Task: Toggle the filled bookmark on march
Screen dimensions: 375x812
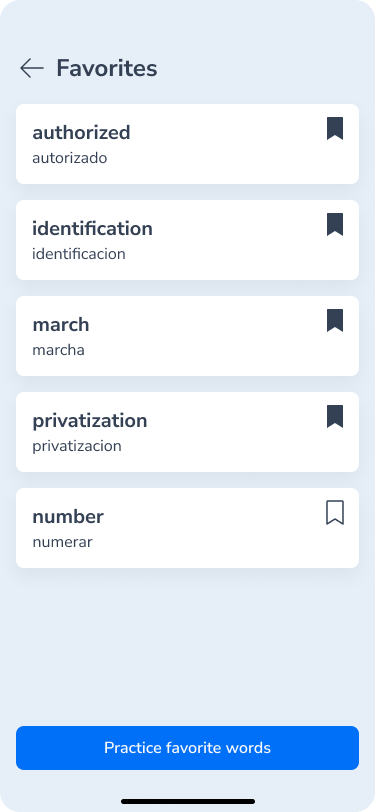Action: (335, 321)
